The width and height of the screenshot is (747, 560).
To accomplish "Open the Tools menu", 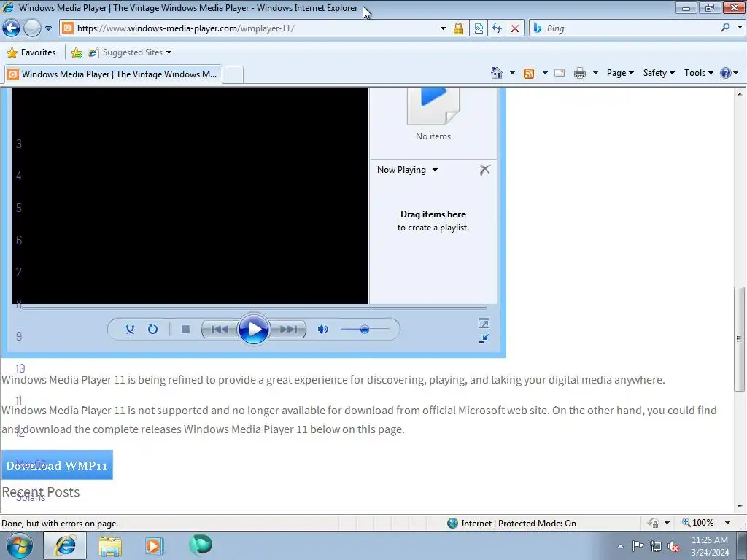I will [x=698, y=73].
